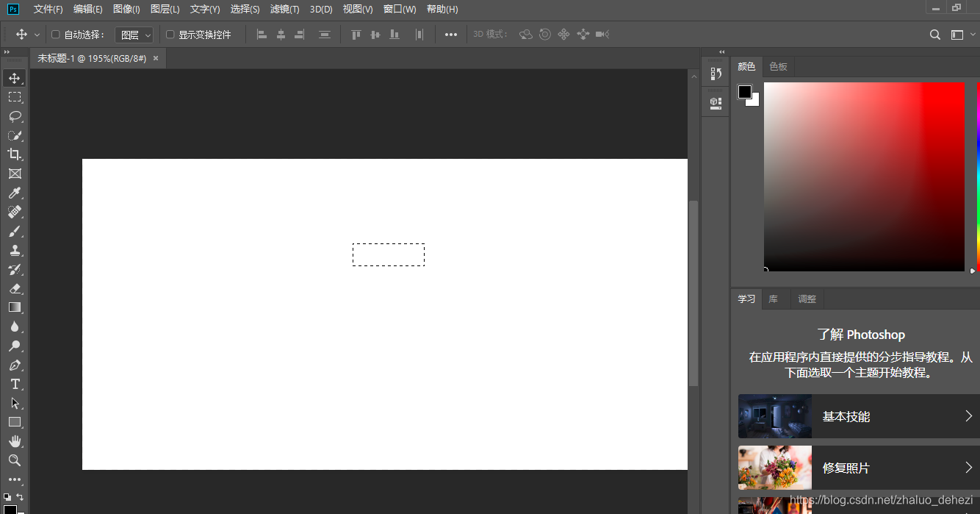The height and width of the screenshot is (514, 980).
Task: Align horizontal centers in options bar
Action: pos(281,35)
